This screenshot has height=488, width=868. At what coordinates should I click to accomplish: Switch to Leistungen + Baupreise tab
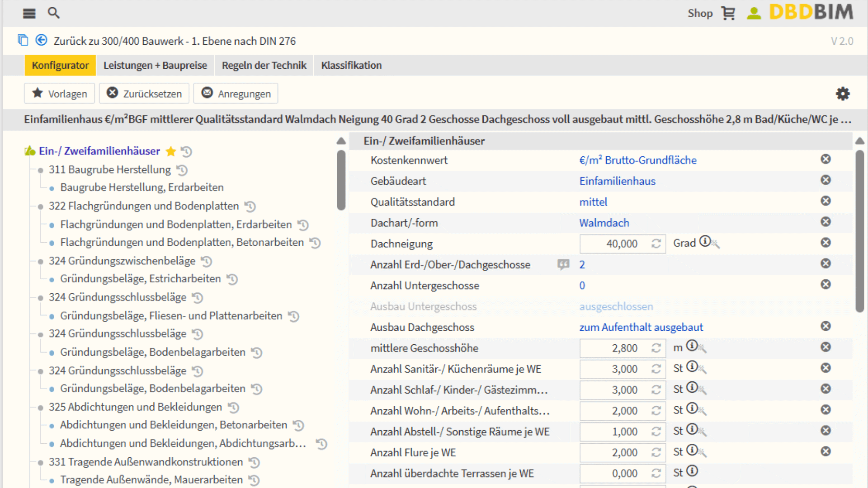tap(155, 66)
